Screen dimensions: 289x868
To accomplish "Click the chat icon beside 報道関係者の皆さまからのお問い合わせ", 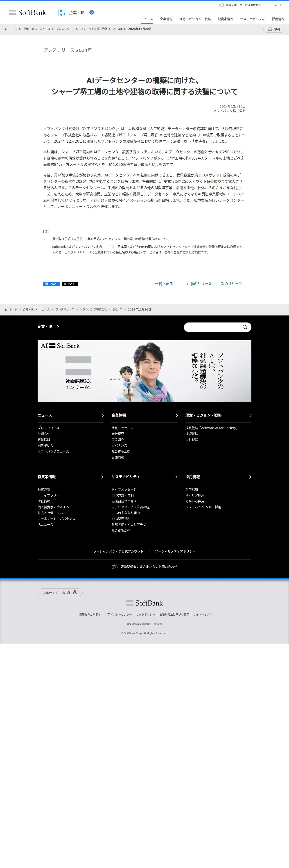I will coord(115,567).
